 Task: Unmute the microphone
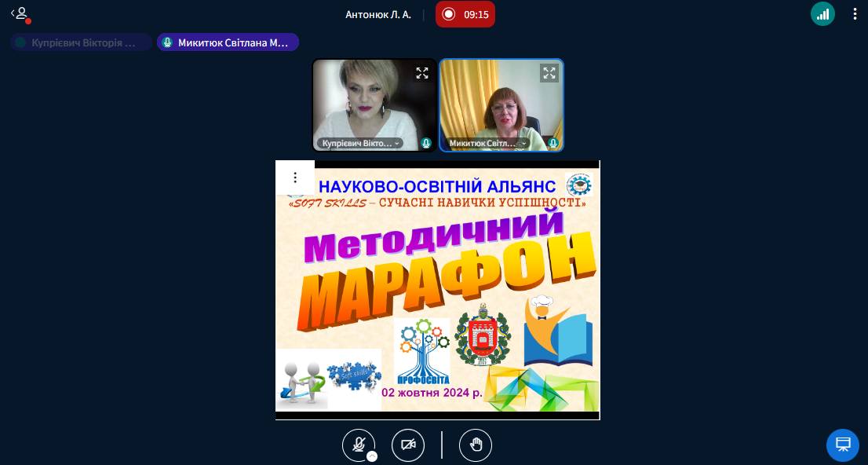359,445
